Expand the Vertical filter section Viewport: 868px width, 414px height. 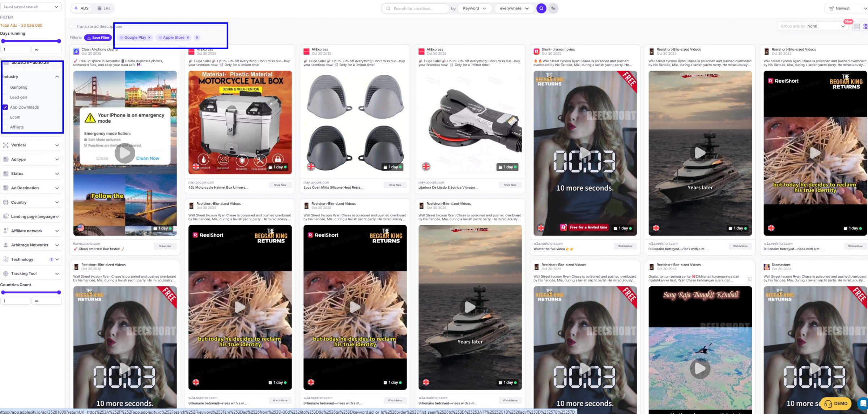(31, 145)
